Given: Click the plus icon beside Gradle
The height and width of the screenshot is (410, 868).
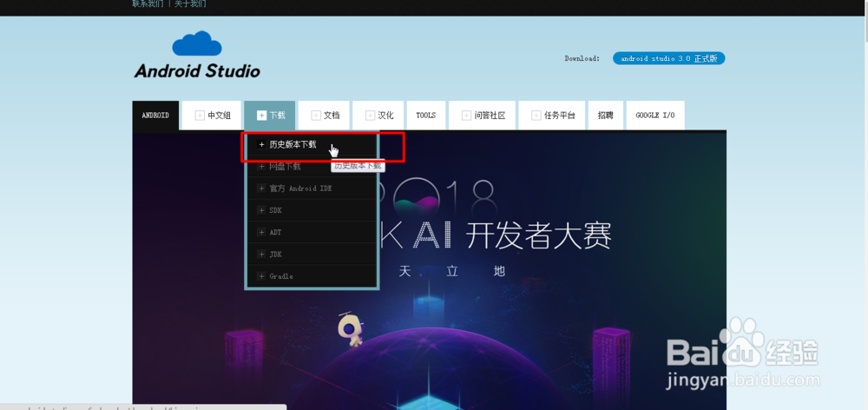Looking at the screenshot, I should (x=262, y=276).
